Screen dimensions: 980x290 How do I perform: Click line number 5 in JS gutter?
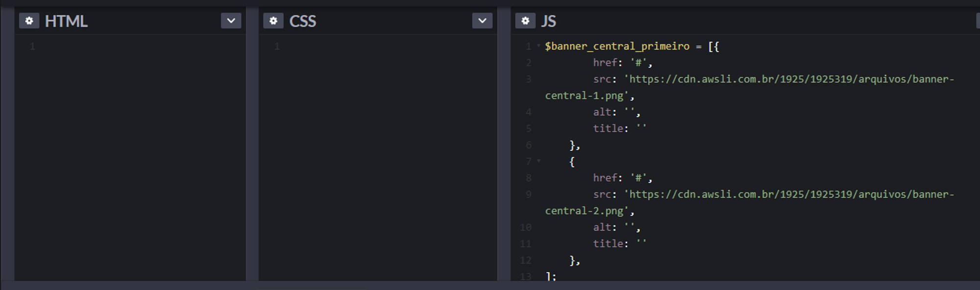click(528, 129)
